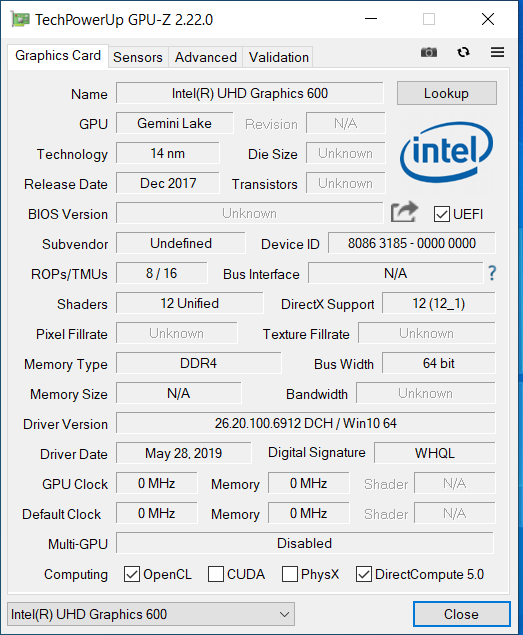Click the Driver Version field
Viewport: 523px width, 635px height.
click(x=305, y=423)
